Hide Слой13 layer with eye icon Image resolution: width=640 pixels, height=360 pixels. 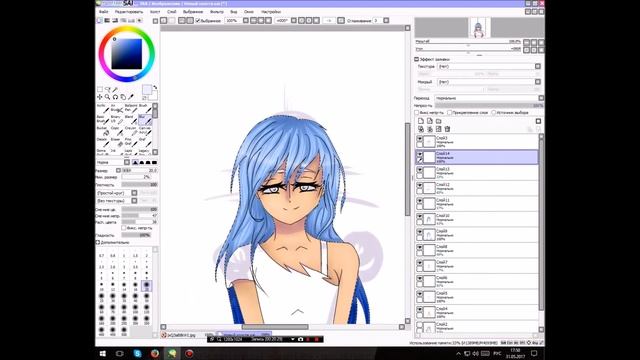pos(420,169)
